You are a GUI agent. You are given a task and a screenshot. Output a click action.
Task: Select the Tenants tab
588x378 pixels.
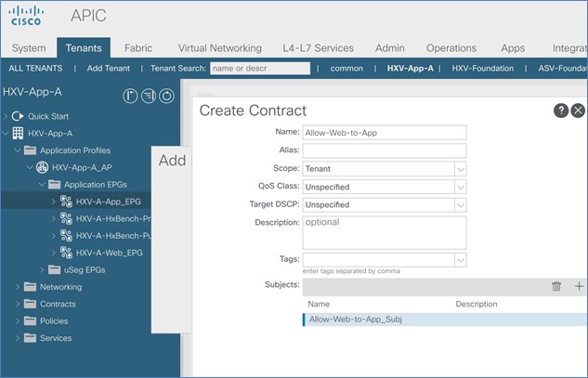point(84,48)
